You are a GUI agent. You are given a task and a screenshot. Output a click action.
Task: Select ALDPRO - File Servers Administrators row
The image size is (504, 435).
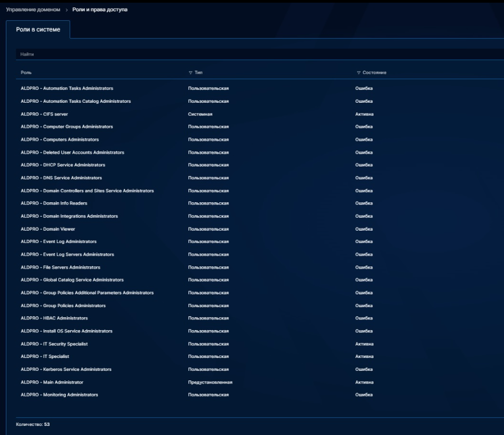tap(60, 267)
